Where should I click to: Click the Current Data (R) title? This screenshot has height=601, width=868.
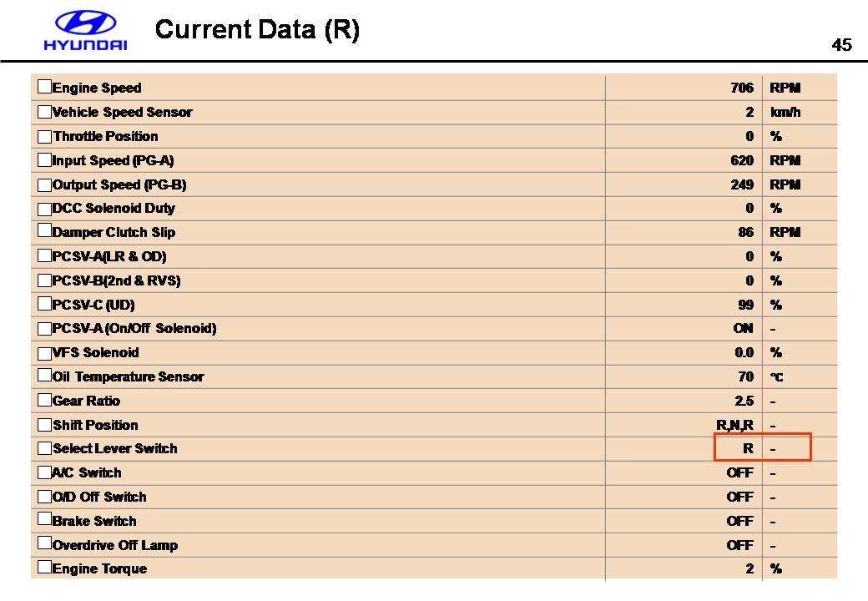pos(257,30)
